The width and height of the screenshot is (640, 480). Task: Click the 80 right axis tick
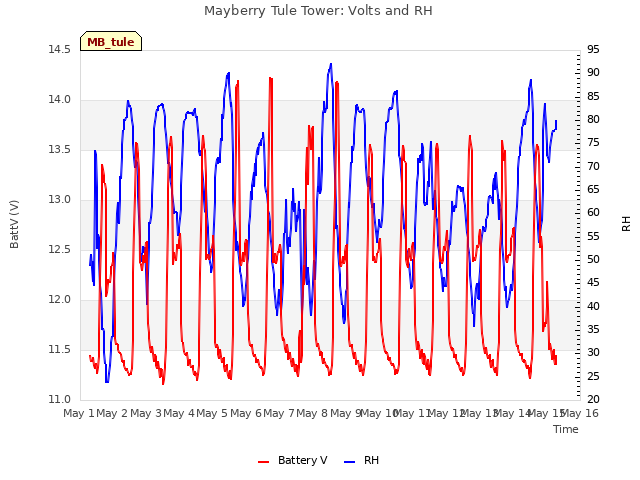click(x=593, y=120)
